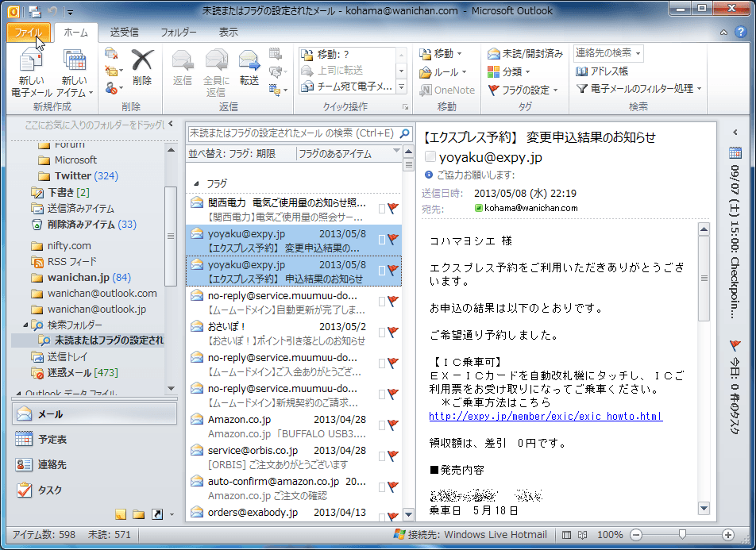Toggle flag on Amazon.co.jp BUFFALO message

coord(393,425)
